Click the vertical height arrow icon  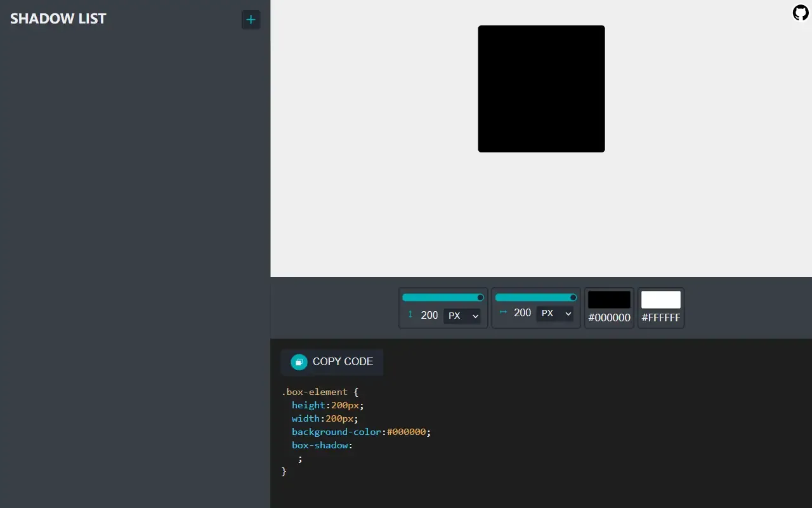410,315
